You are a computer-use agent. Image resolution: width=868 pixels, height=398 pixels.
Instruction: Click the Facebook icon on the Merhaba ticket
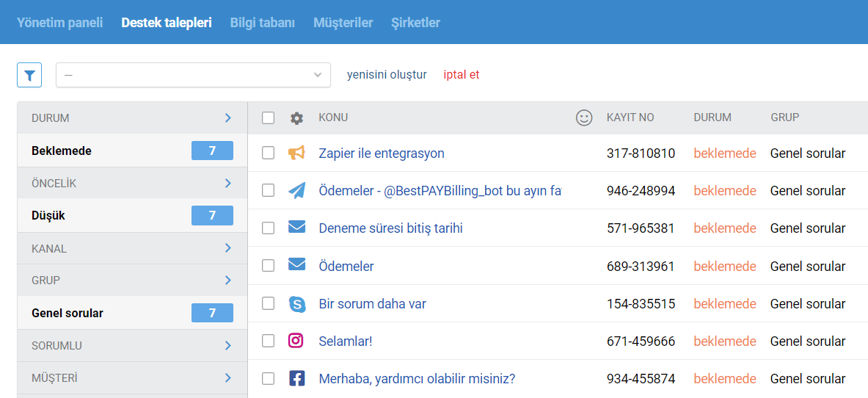[296, 379]
